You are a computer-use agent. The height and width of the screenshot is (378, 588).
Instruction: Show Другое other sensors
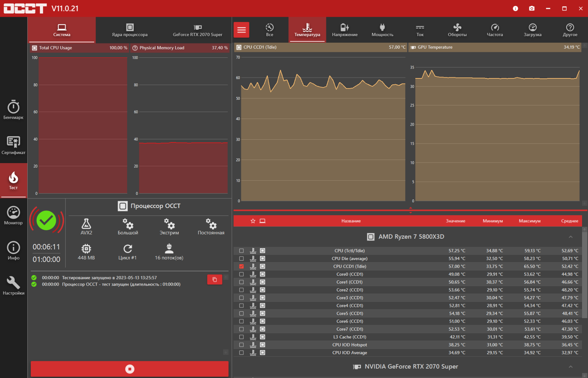[570, 30]
